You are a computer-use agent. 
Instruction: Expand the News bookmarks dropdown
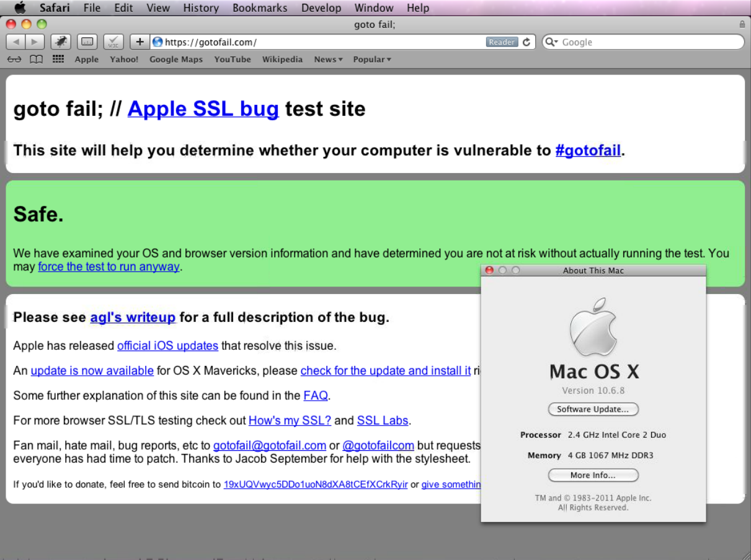click(328, 60)
